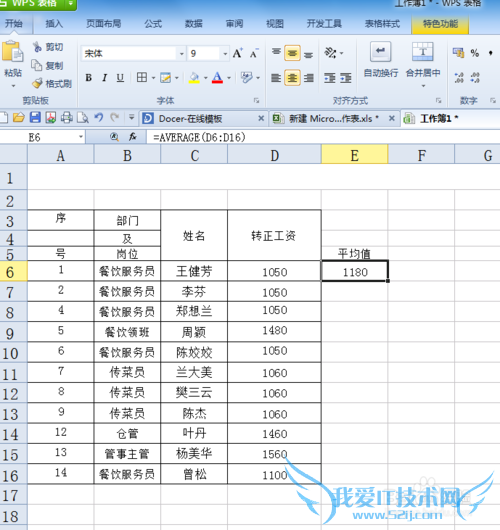The height and width of the screenshot is (530, 500).
Task: Click the increase decimal places icon
Action: [459, 78]
